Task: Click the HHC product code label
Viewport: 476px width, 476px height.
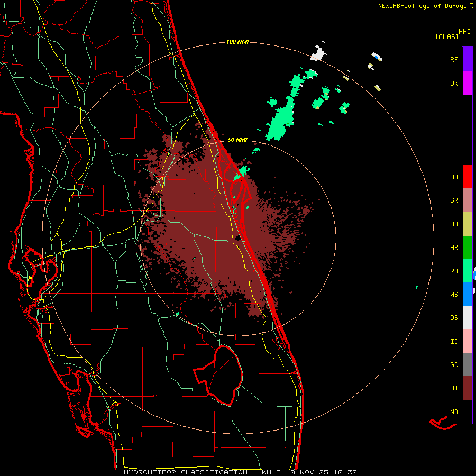Action: [x=465, y=32]
